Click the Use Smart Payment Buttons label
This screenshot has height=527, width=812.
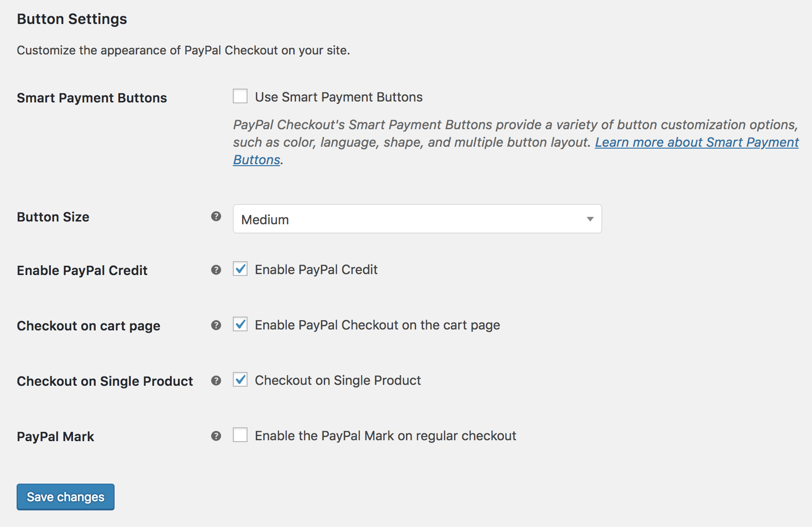pos(339,97)
